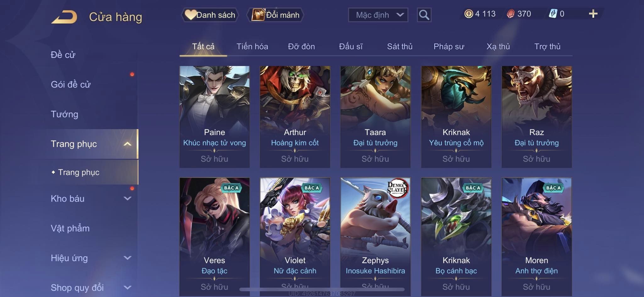Tap the red ruby currency icon

click(x=511, y=14)
